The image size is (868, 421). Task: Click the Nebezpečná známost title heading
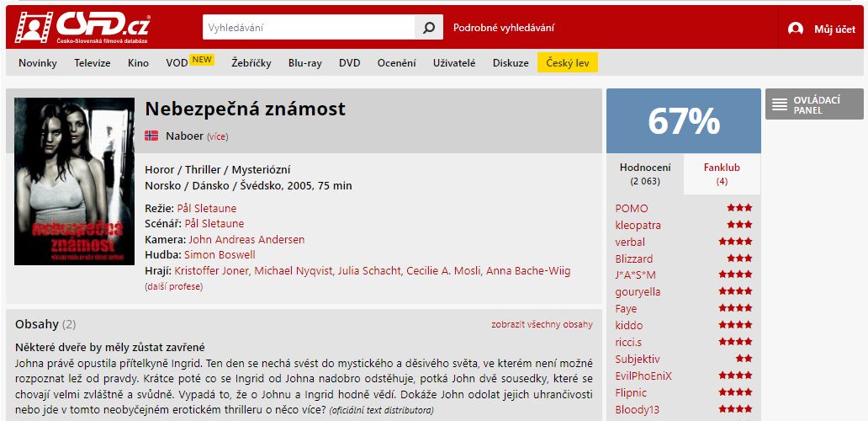coord(246,109)
